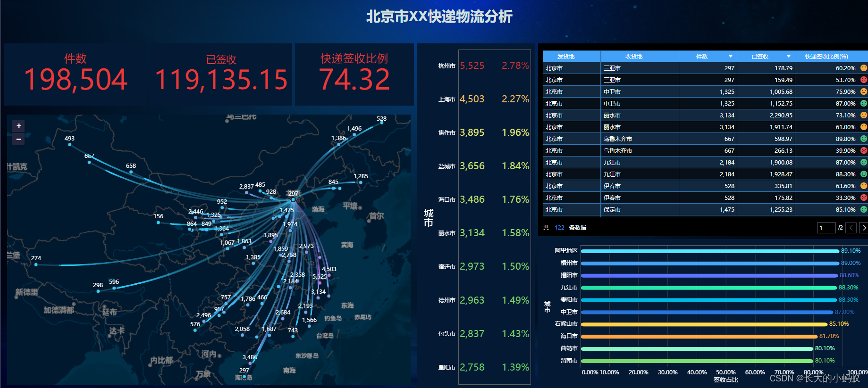Screen dimensions: 868x388
Task: Click the 宿迁市 2,973 ranking row
Action: click(x=484, y=266)
